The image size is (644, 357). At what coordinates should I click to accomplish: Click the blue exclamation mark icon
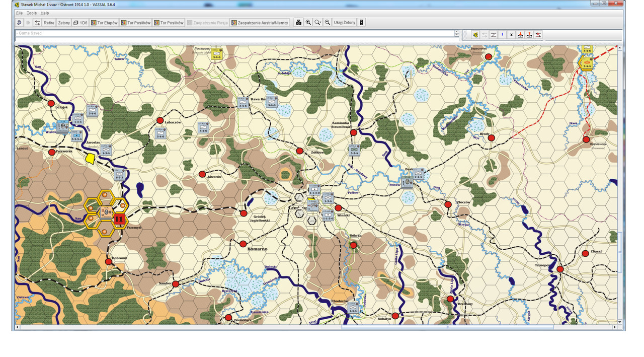502,35
